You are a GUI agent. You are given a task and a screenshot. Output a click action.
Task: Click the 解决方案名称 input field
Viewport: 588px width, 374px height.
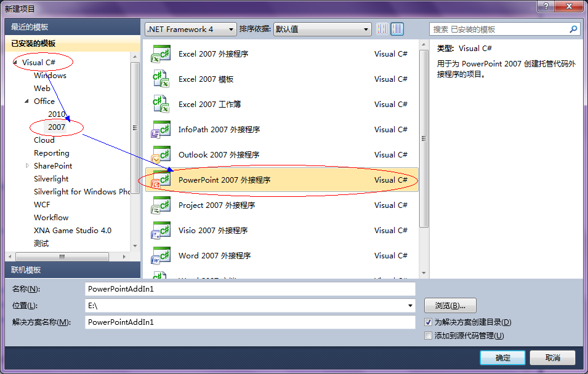click(250, 322)
